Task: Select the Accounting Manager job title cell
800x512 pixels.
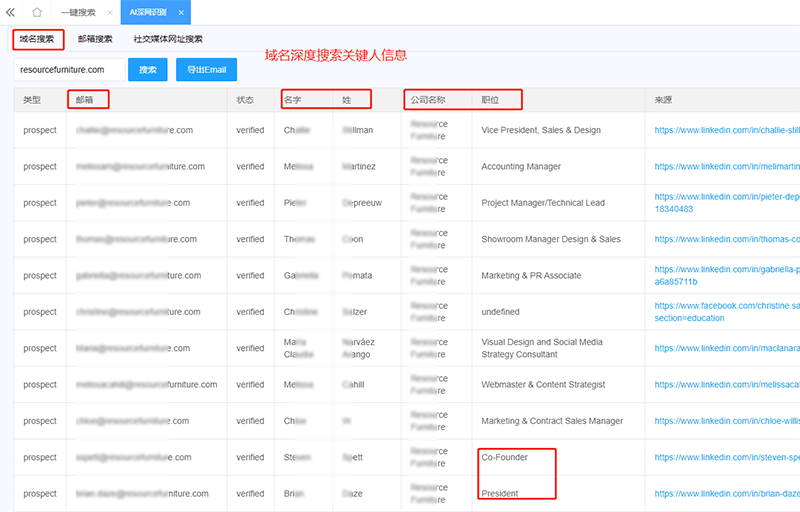Action: tap(521, 167)
